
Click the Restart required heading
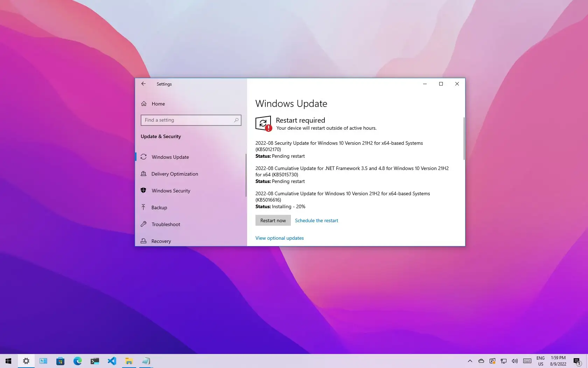click(x=300, y=120)
